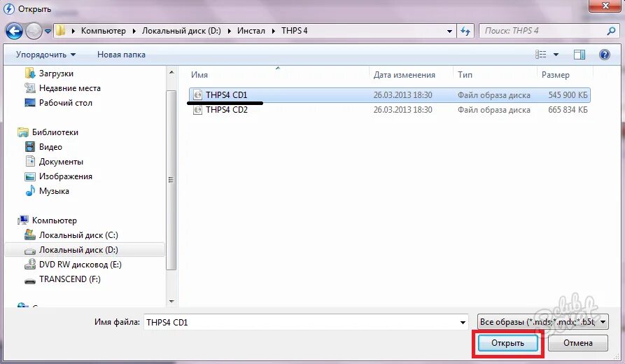Open the Видео library
Screen dimensions: 625x364
(x=50, y=147)
